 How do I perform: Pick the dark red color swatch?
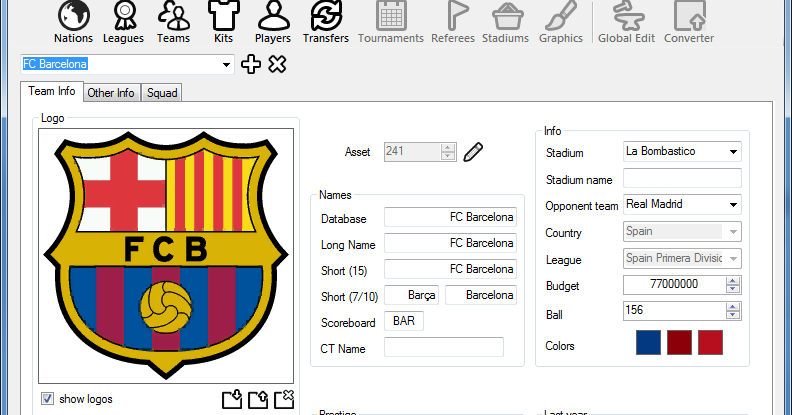click(x=679, y=343)
